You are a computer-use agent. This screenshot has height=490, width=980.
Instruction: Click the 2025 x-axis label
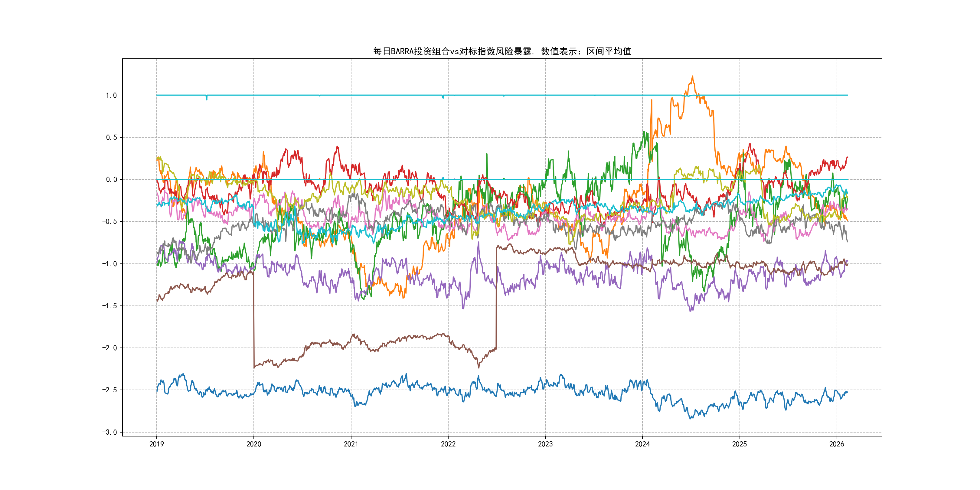pyautogui.click(x=740, y=444)
